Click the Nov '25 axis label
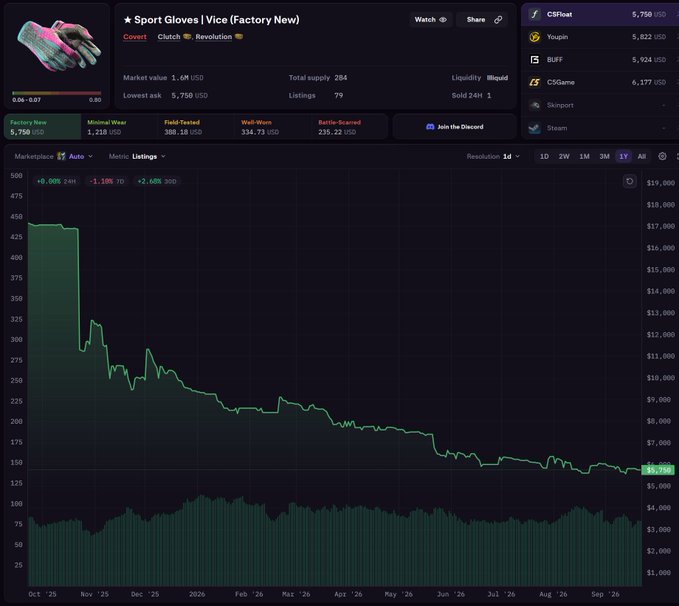679x606 pixels. (94, 594)
